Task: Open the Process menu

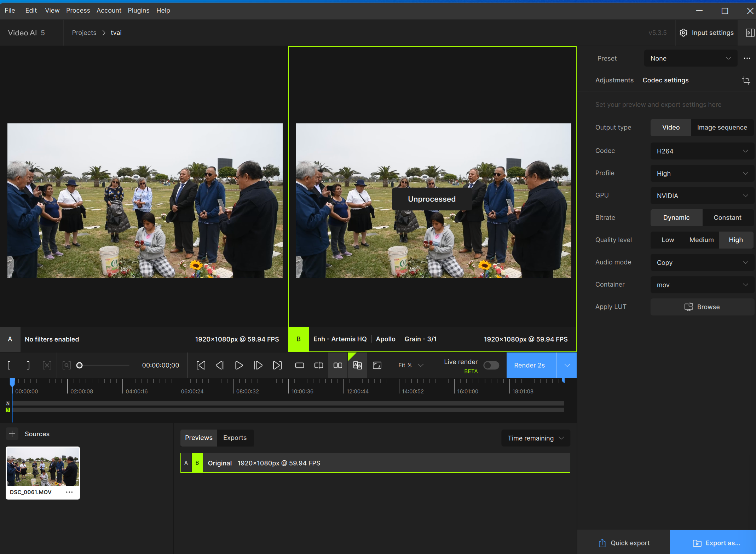Action: 78,10
